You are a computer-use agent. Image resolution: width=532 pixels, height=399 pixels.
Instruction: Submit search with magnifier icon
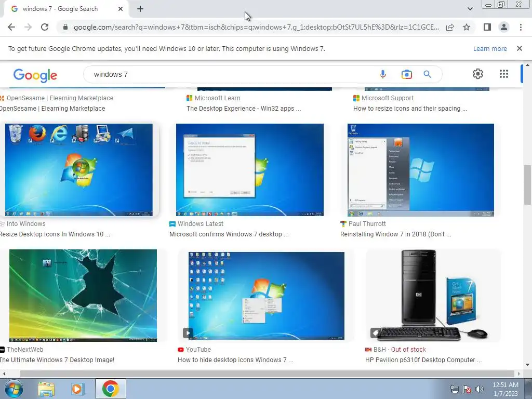(x=427, y=74)
